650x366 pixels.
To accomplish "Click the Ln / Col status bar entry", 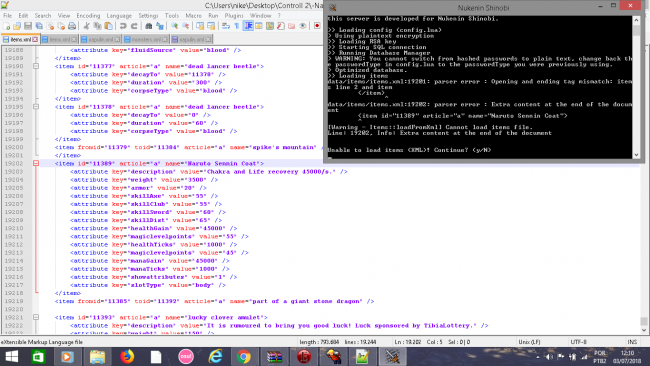I will (432, 342).
